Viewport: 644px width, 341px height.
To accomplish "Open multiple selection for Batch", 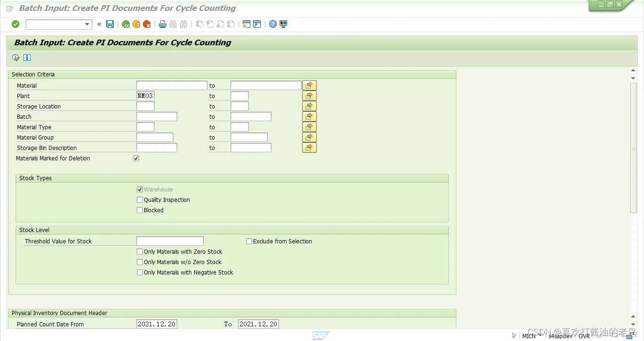I will click(x=309, y=116).
